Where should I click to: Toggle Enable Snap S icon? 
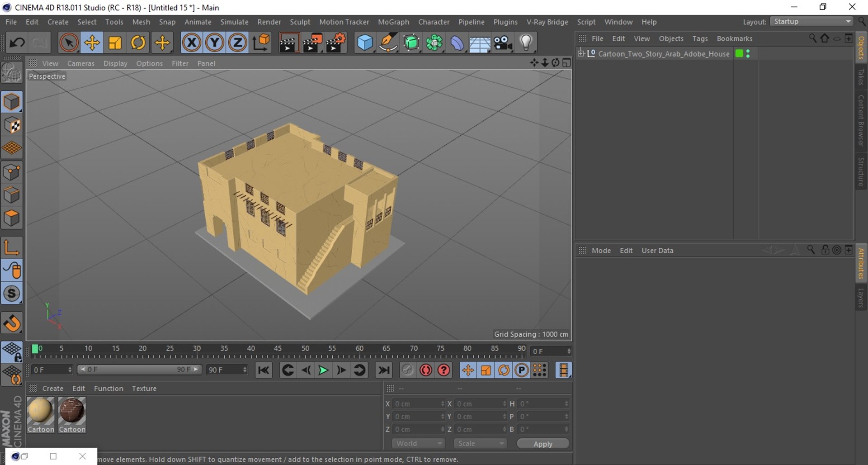[12, 294]
